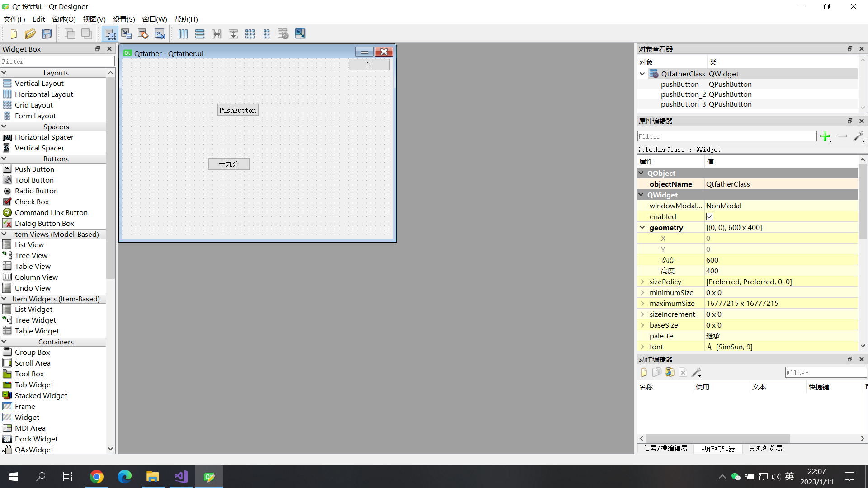Select the Radio Button widget

point(36,191)
